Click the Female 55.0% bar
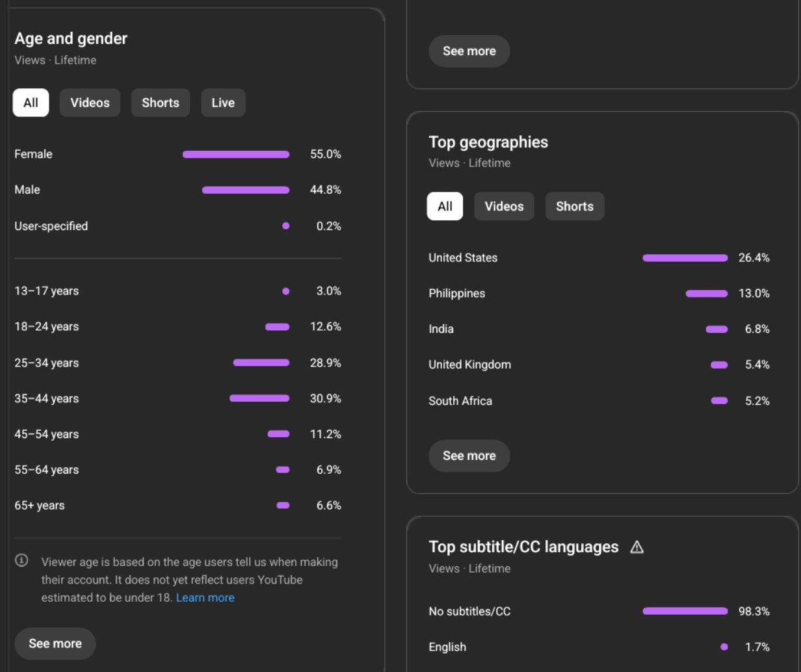The height and width of the screenshot is (672, 801). coord(236,155)
